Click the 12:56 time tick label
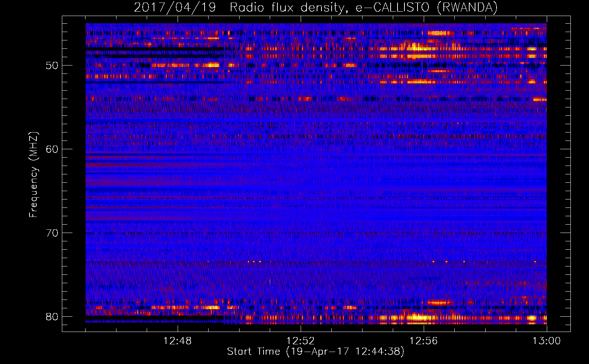The image size is (589, 364). pyautogui.click(x=424, y=341)
